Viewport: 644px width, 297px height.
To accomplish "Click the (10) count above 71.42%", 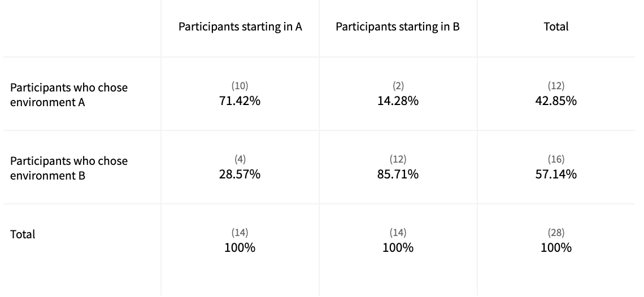I will pos(240,86).
